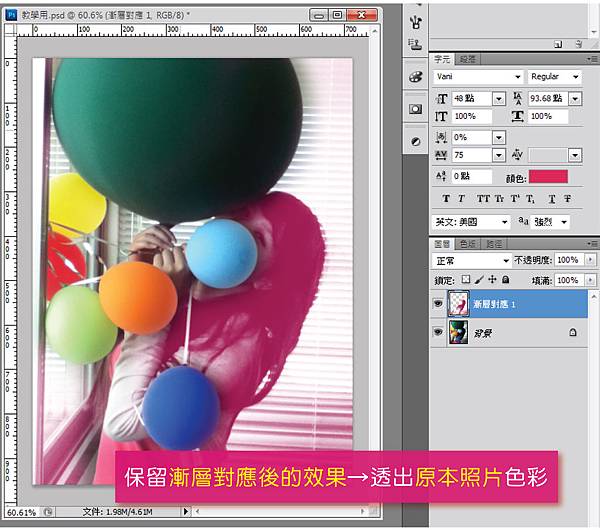600x530 pixels.
Task: Toggle faux bold style
Action: [446, 199]
